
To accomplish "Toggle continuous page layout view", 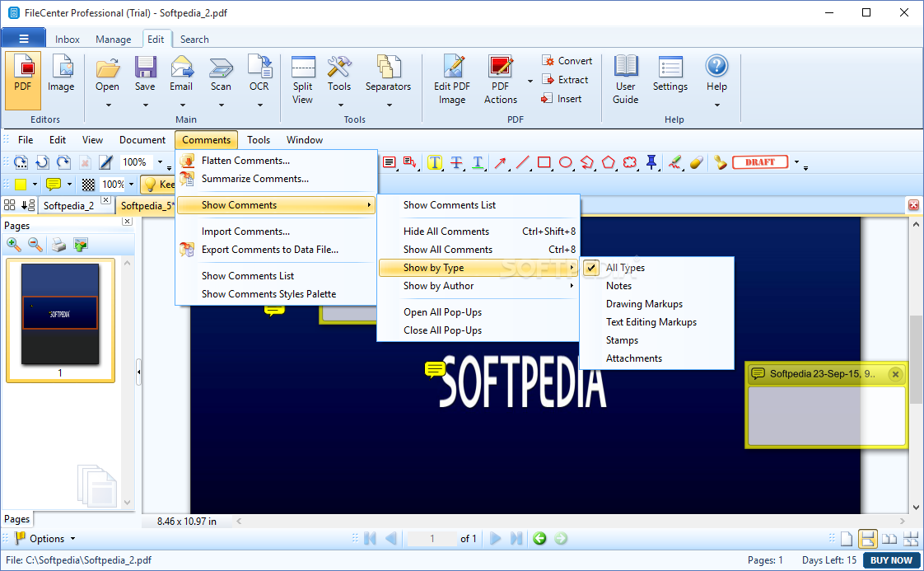I will click(x=867, y=539).
